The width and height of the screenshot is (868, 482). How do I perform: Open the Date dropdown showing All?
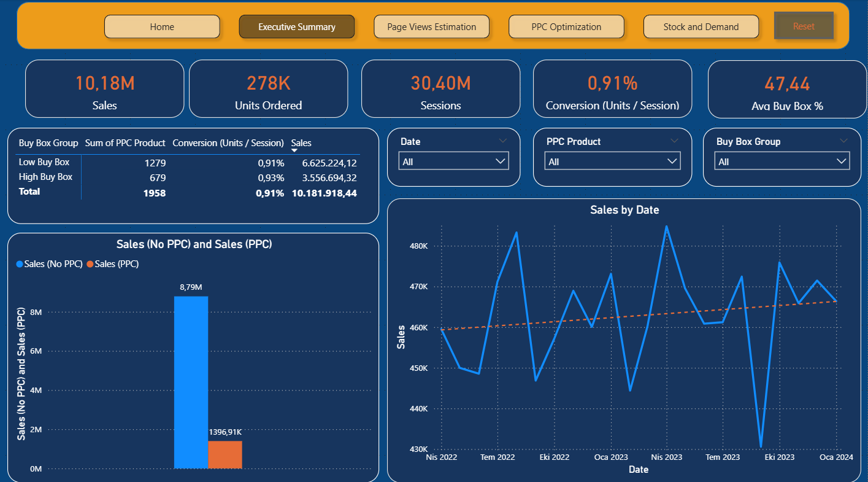pos(454,161)
